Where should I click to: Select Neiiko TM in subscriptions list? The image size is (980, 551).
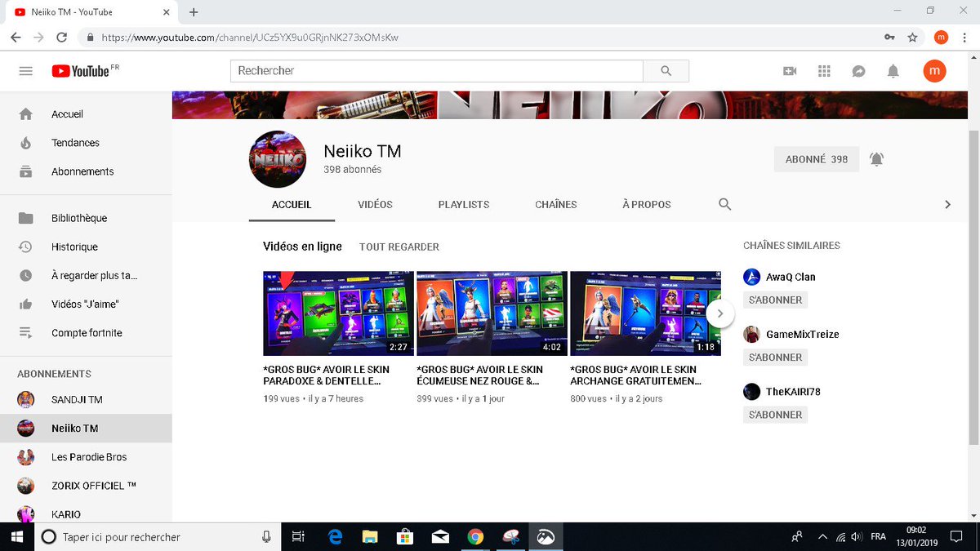(x=86, y=429)
